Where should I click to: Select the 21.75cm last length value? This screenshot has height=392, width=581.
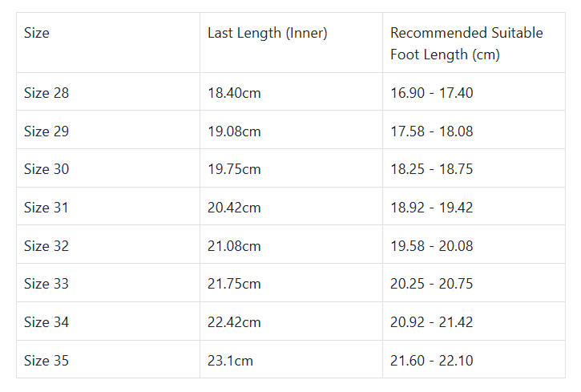(234, 284)
